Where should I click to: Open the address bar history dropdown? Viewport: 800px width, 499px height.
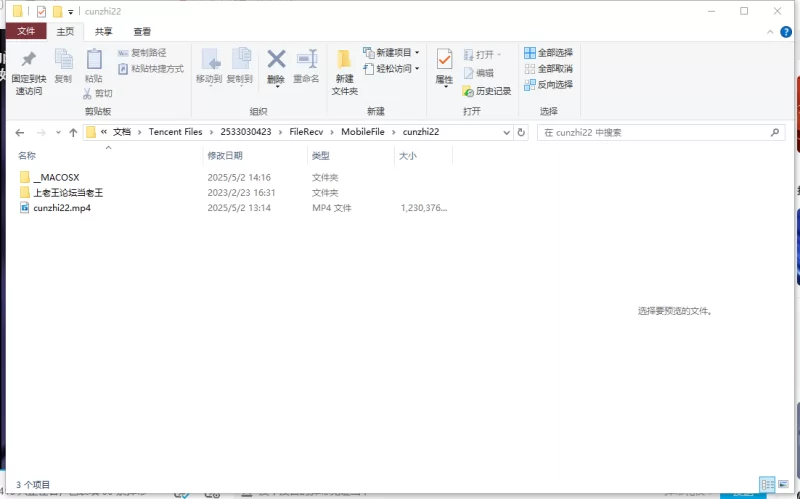click(x=506, y=133)
